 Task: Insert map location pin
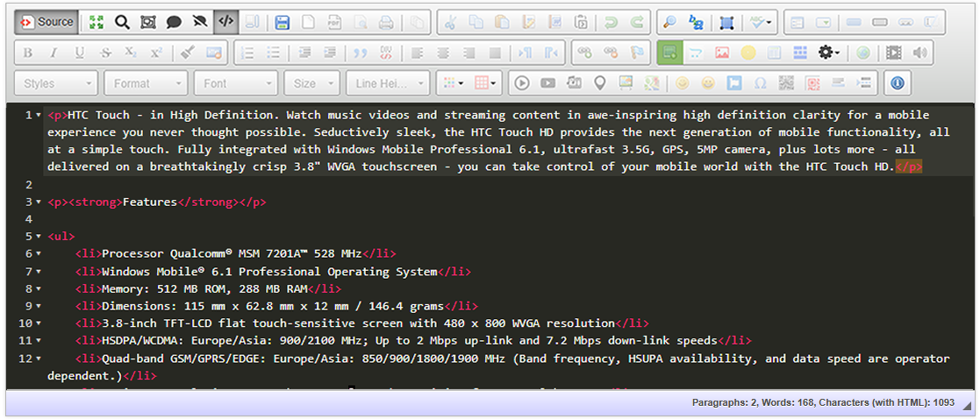(x=599, y=83)
